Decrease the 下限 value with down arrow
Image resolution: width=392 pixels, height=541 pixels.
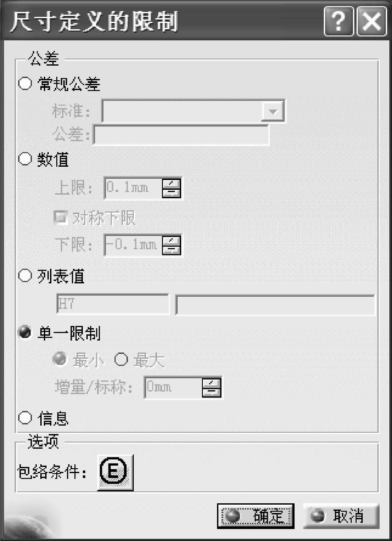click(x=172, y=250)
